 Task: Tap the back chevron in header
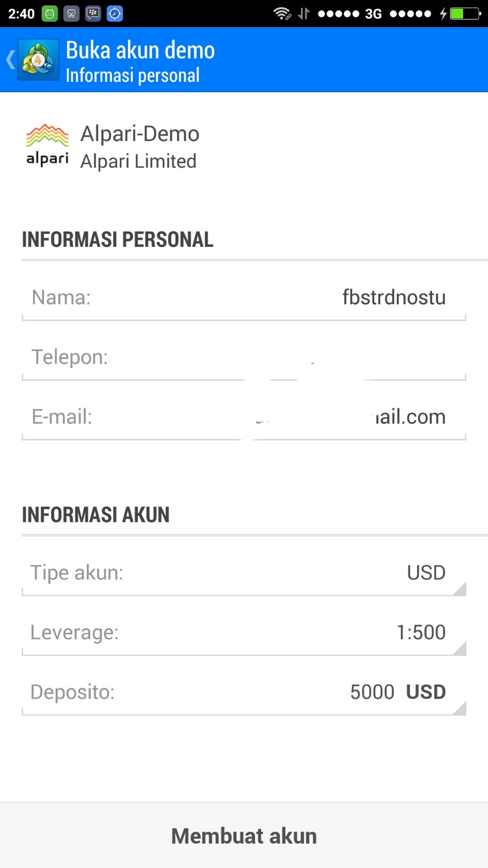(x=10, y=60)
